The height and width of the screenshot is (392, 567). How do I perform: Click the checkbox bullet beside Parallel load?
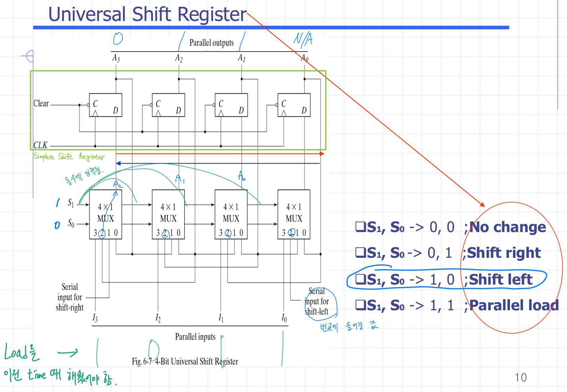point(360,304)
